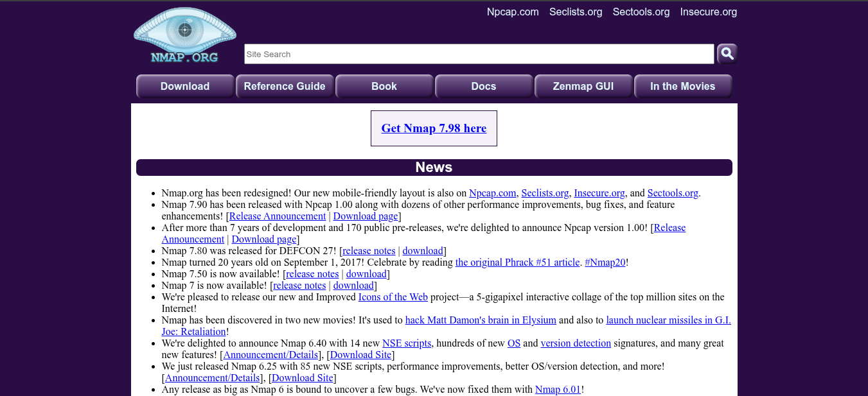The width and height of the screenshot is (868, 396).
Task: Open the OS signatures link
Action: 514,343
